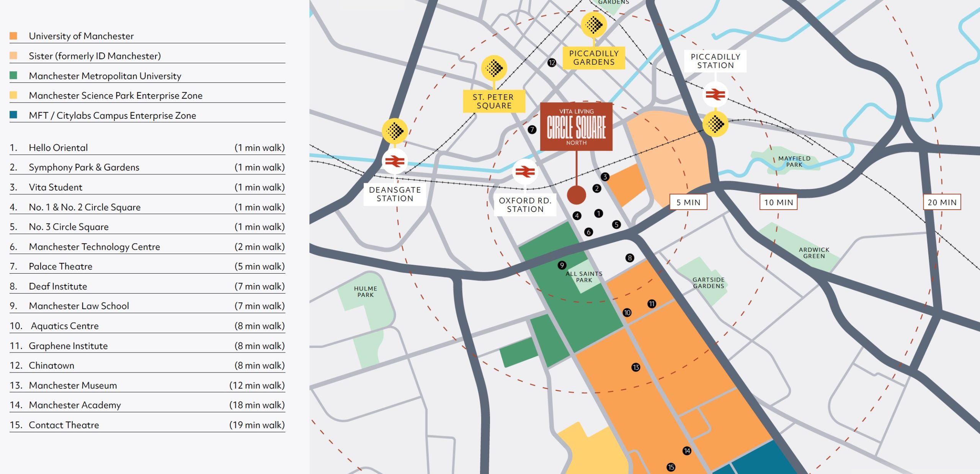Click 'Graphene Institute' list entry
Image resolution: width=980 pixels, height=474 pixels.
(x=68, y=346)
